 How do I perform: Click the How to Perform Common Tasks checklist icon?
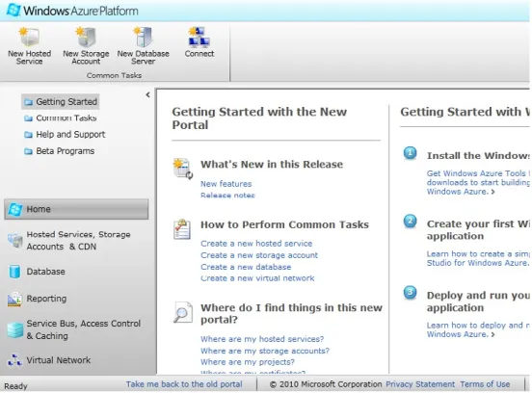pyautogui.click(x=182, y=229)
